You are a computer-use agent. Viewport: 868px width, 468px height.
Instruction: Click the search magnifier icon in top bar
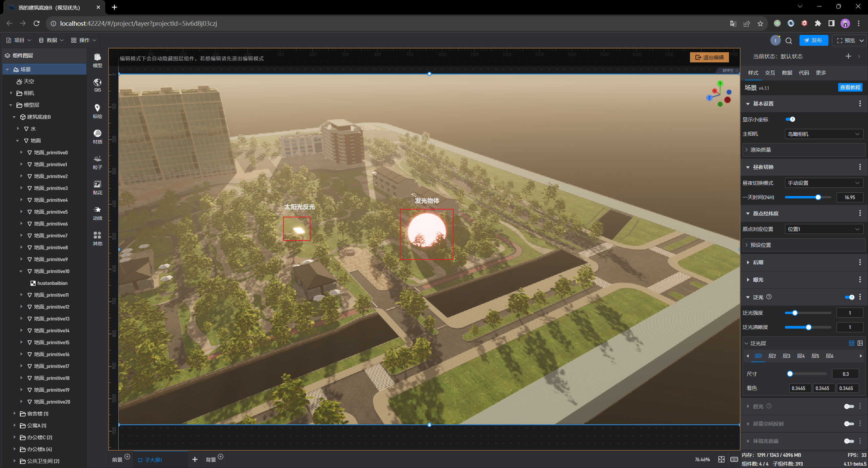click(x=789, y=41)
